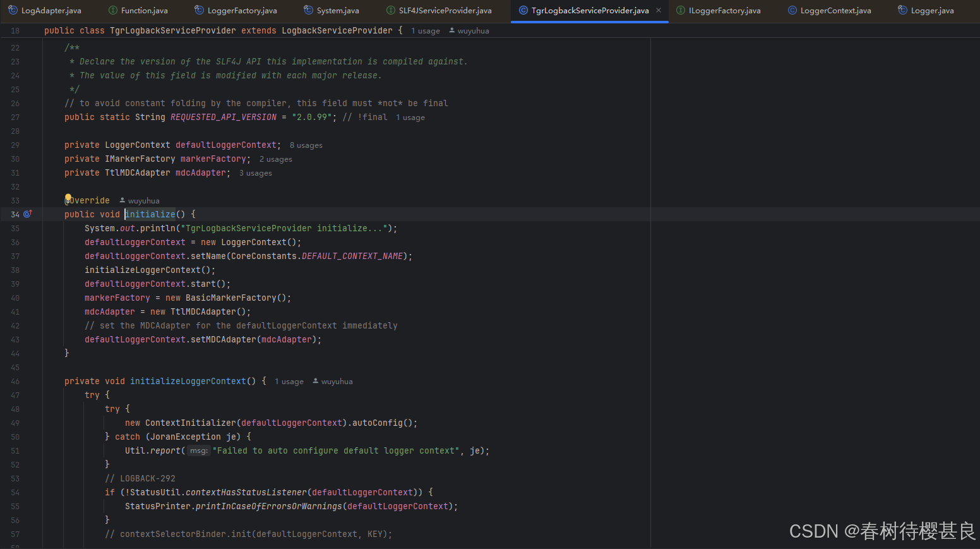Activate the TgrLogbackServiceProvider.java tab

coord(590,10)
